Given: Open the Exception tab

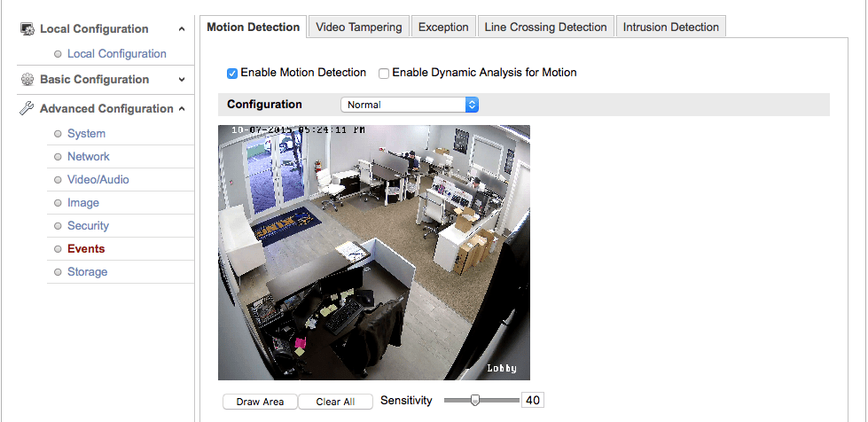Looking at the screenshot, I should coord(443,27).
